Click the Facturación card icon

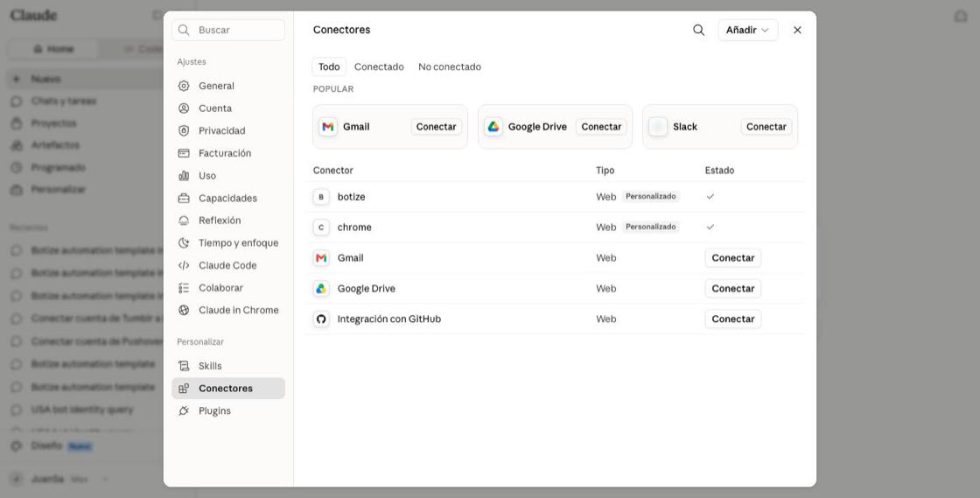tap(184, 153)
